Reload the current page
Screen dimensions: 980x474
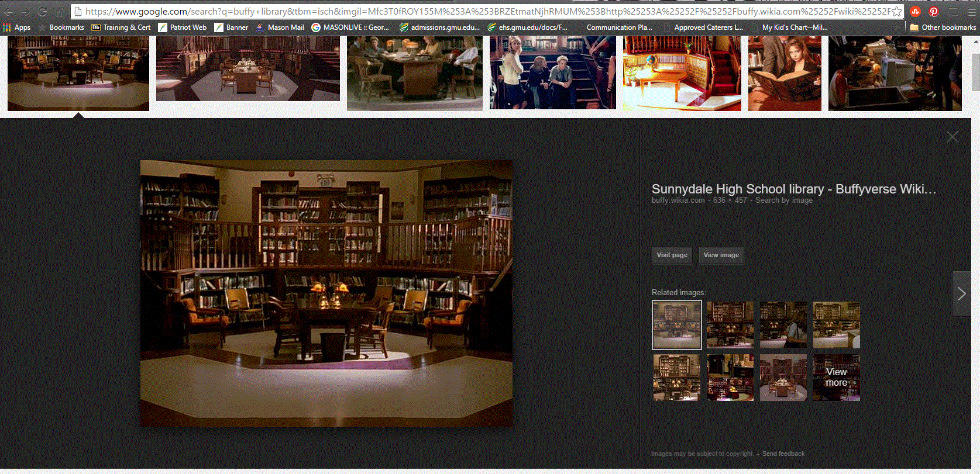(42, 11)
